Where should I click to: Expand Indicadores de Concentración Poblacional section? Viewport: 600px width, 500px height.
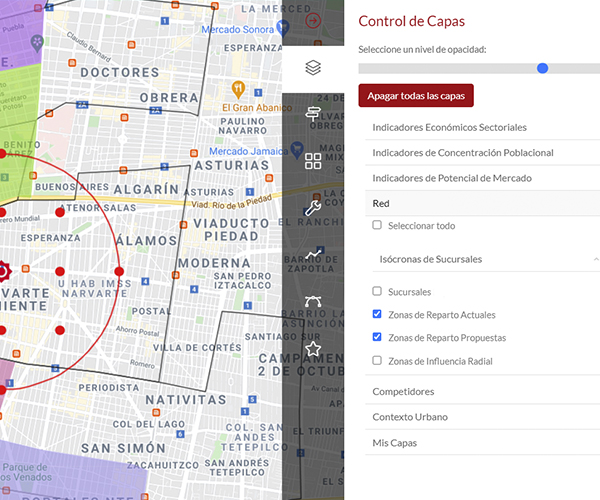tap(483, 153)
